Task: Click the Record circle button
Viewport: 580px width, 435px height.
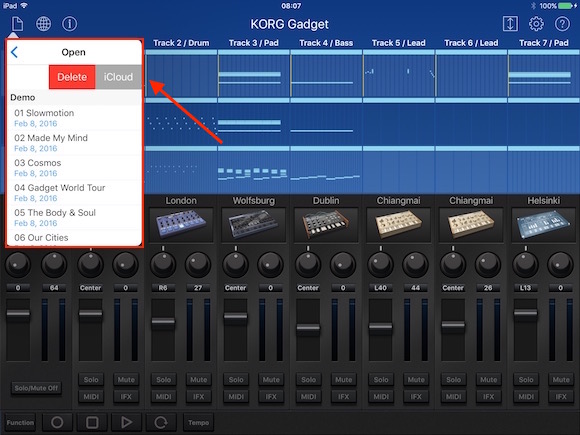Action: pos(57,422)
